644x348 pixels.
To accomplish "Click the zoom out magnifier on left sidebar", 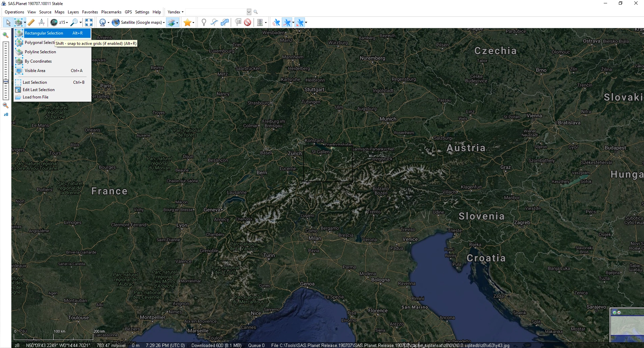I will click(6, 105).
